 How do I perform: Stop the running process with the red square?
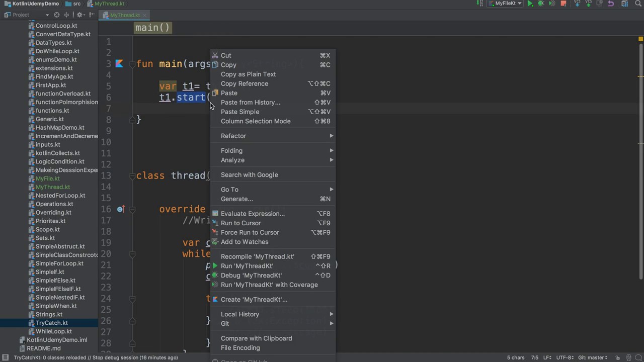coord(563,4)
